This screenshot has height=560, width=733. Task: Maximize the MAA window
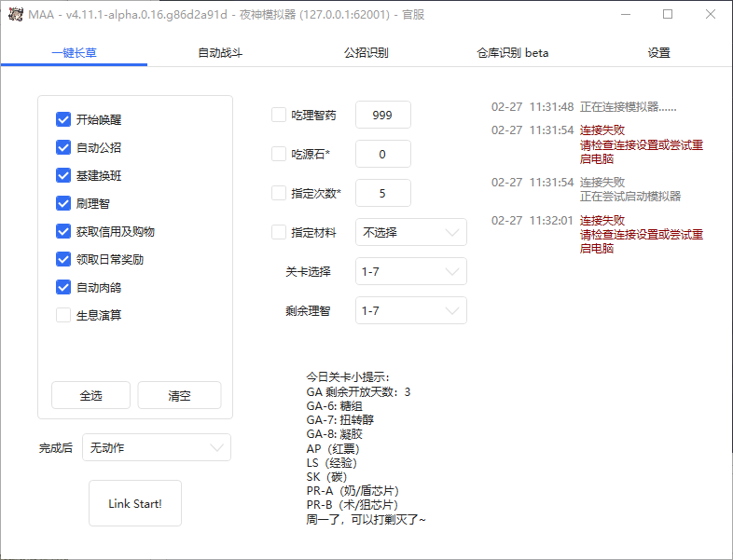[x=668, y=15]
